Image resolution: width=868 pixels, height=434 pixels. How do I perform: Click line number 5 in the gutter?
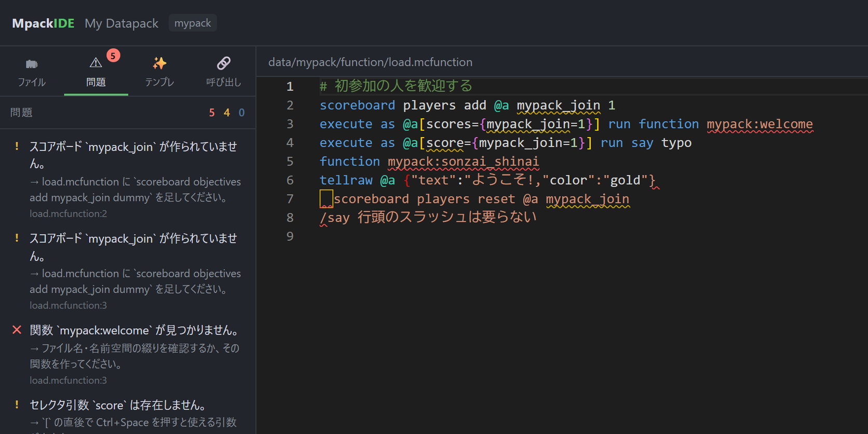(x=290, y=161)
